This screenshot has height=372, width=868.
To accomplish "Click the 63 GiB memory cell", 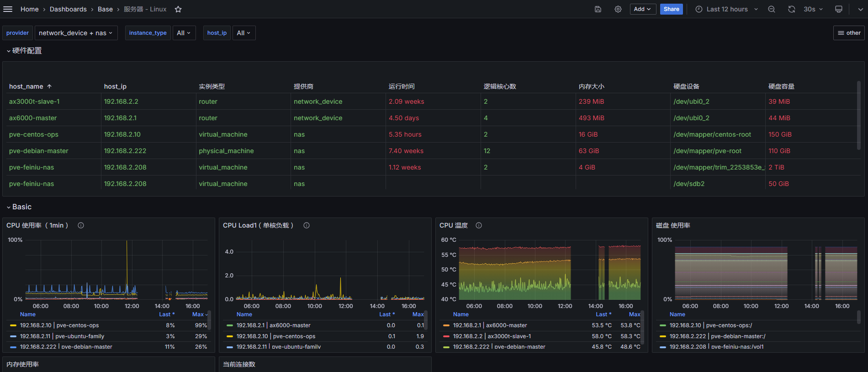I will (x=589, y=151).
